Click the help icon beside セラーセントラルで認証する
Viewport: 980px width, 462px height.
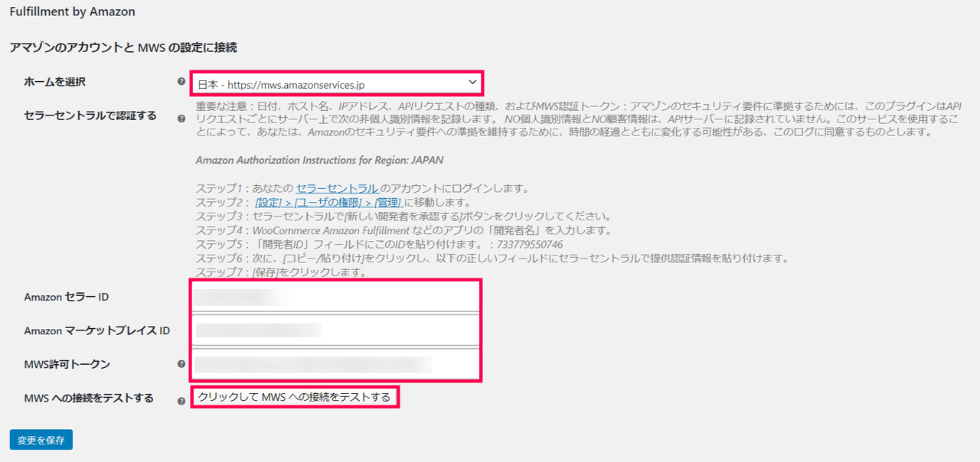tap(181, 119)
